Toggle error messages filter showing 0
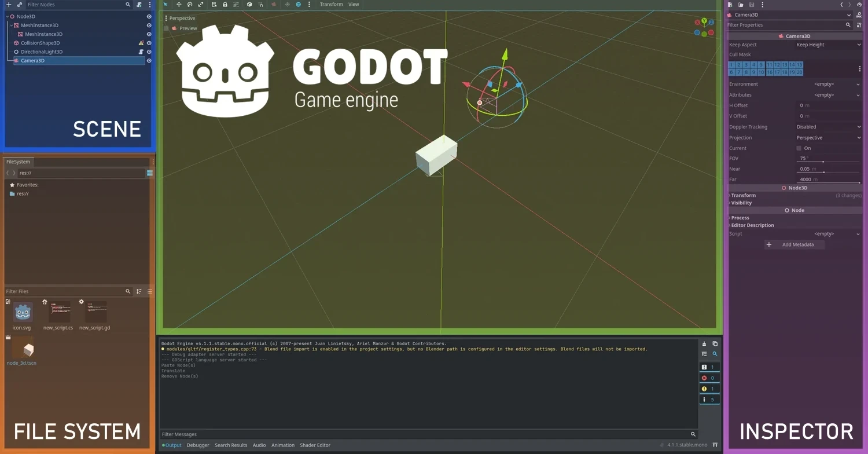 pos(709,378)
